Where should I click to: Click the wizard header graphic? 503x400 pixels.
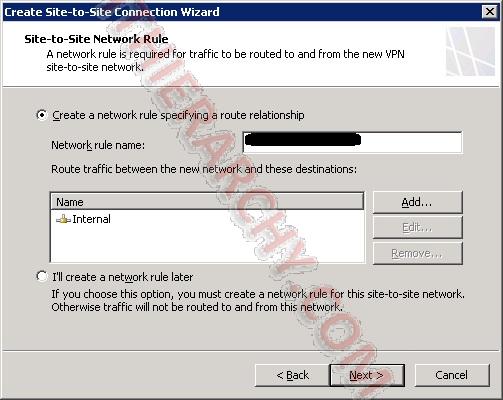click(x=471, y=52)
